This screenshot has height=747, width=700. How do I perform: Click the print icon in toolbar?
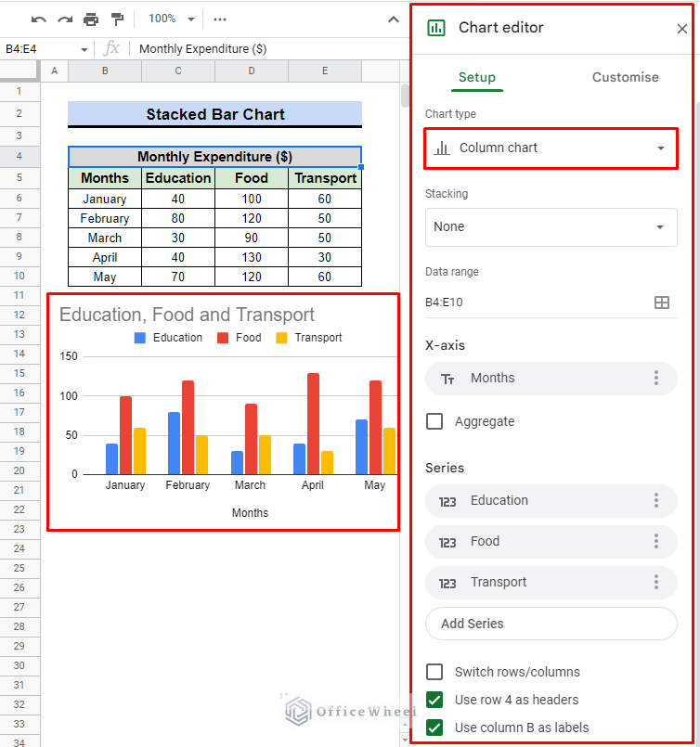[91, 19]
